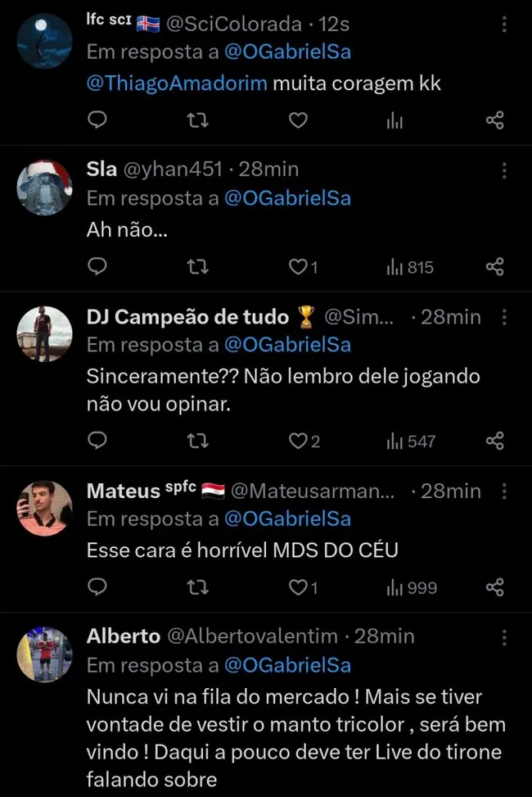Viewport: 532px width, 797px height.
Task: Share DJ Campeão's reply via the share icon
Action: 494,441
